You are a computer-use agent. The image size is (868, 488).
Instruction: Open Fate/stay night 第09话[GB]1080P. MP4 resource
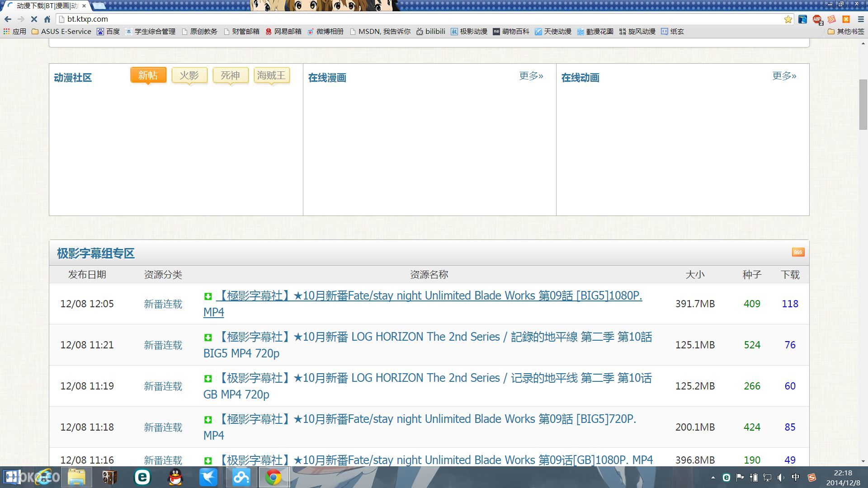click(x=435, y=460)
